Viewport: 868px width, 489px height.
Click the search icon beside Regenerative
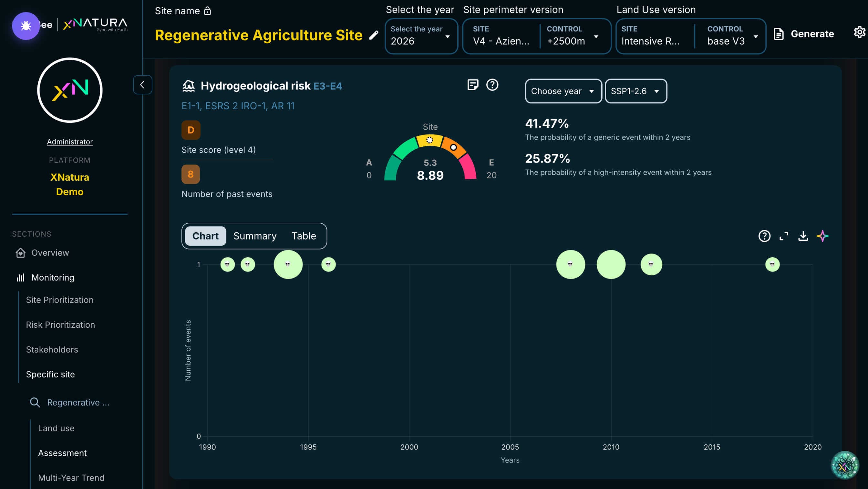pos(35,402)
